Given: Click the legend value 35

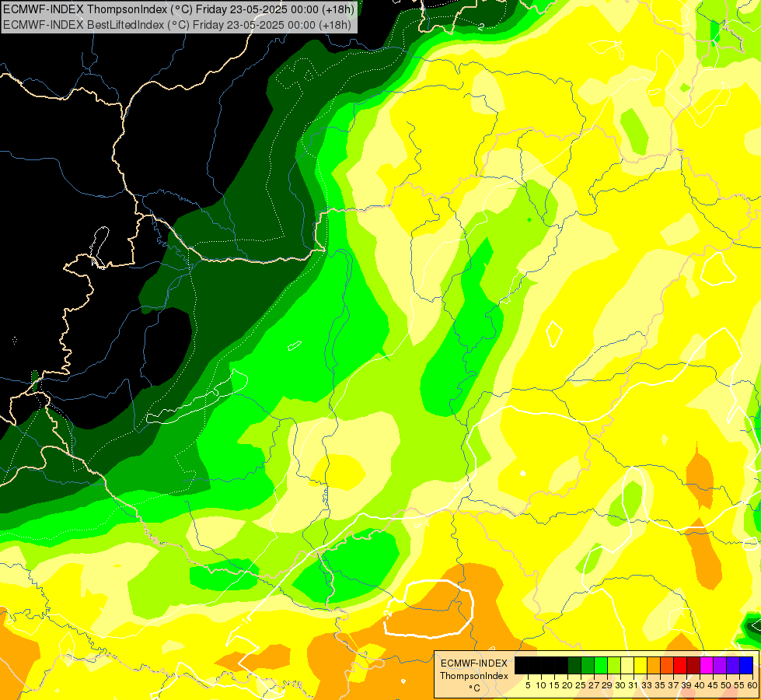Looking at the screenshot, I should click(660, 685).
